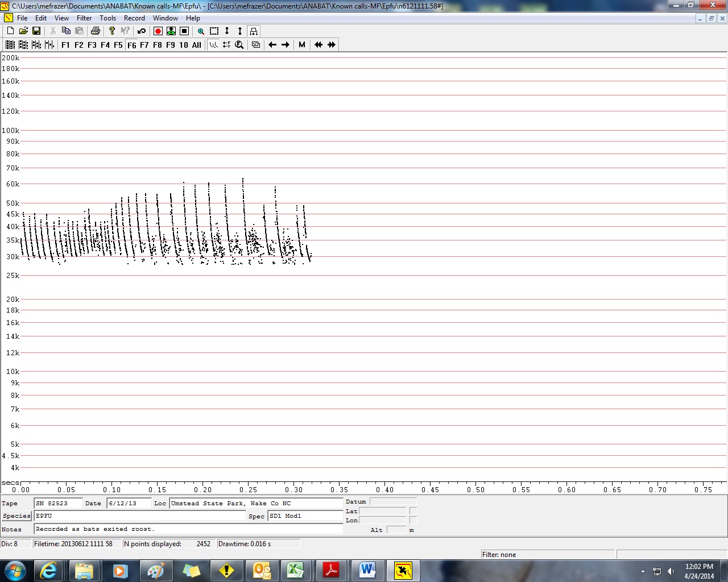Select the densest compressed-view icon in second toolbar
Viewport: 728px width, 582px height.
pyautogui.click(x=10, y=44)
